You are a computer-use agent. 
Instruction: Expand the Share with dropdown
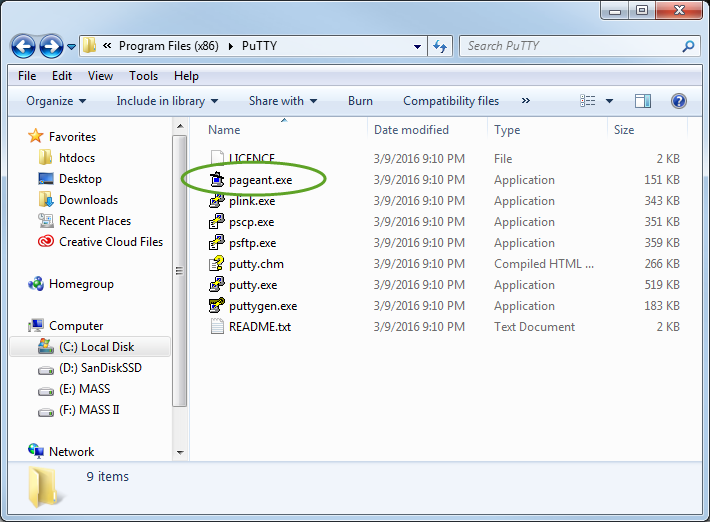pos(282,101)
